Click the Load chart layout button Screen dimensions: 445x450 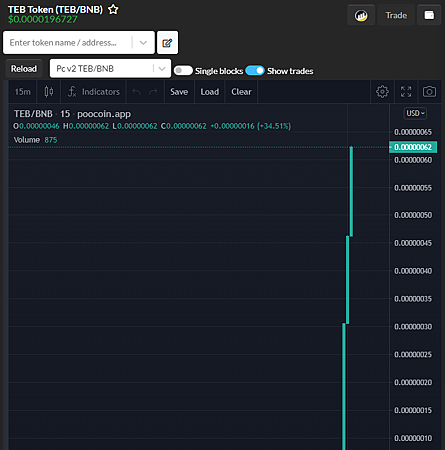pyautogui.click(x=210, y=92)
